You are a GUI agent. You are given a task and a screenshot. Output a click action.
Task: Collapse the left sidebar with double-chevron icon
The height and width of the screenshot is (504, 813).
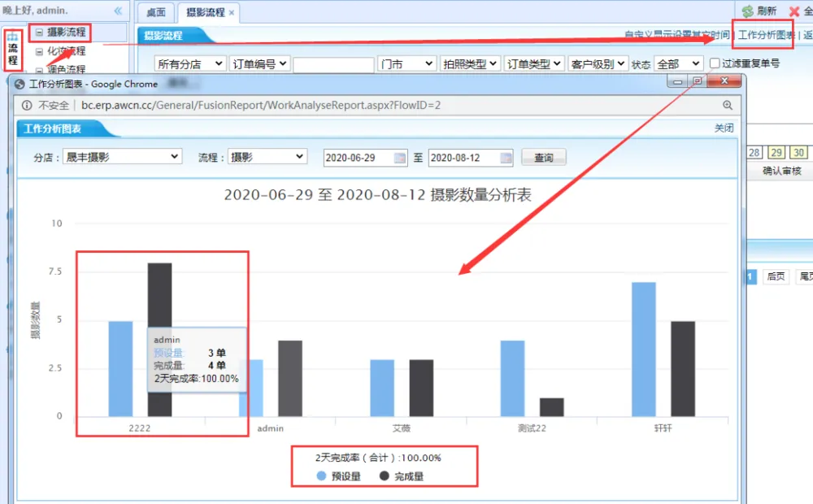click(118, 11)
